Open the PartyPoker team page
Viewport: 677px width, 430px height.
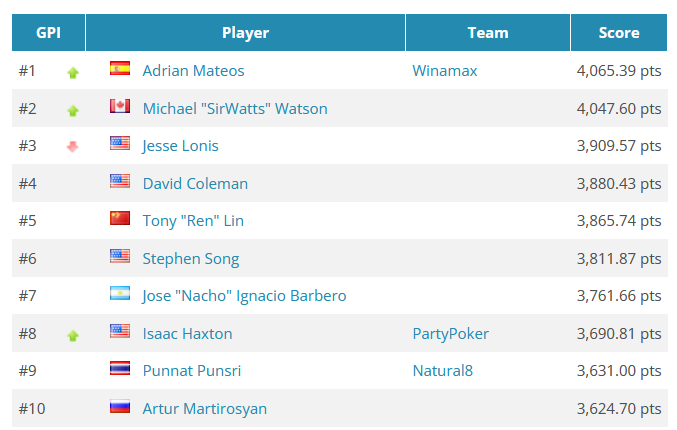(x=451, y=334)
